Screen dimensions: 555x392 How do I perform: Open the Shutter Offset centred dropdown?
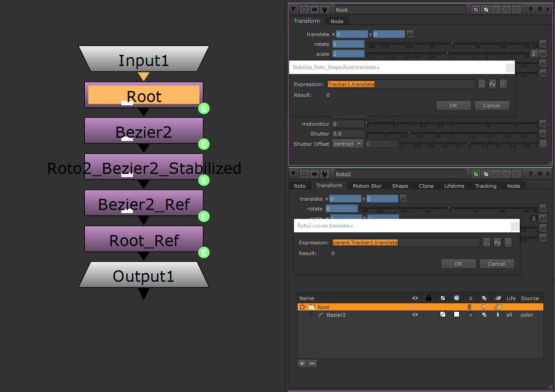coord(348,144)
